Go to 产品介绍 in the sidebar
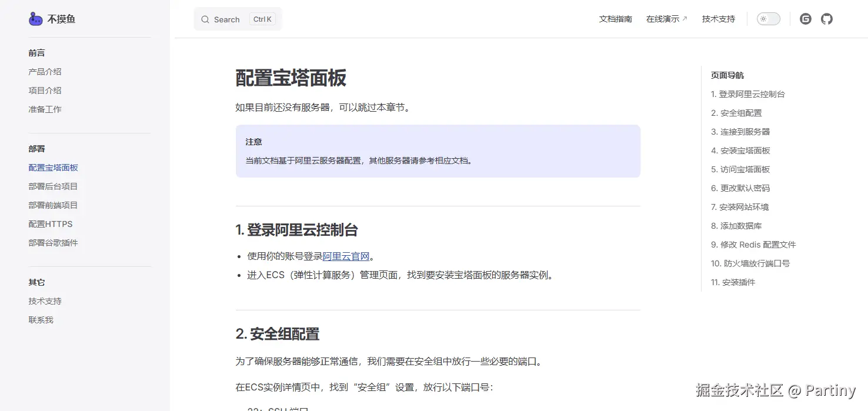Screen dimensions: 868x411 point(45,71)
